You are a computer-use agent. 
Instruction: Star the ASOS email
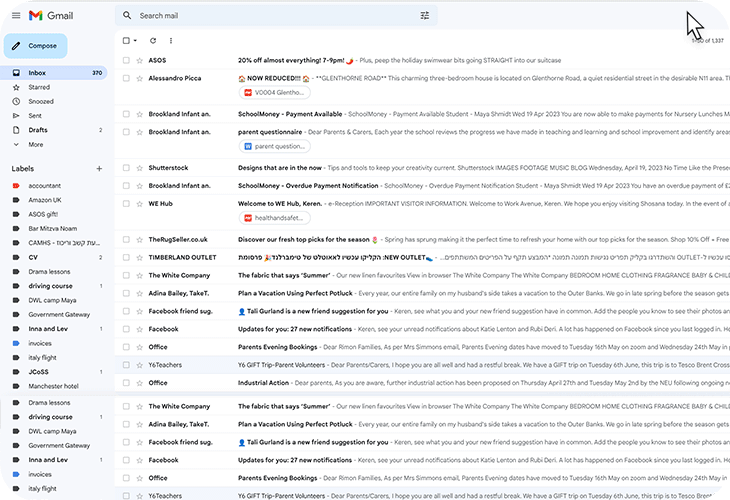pyautogui.click(x=139, y=61)
